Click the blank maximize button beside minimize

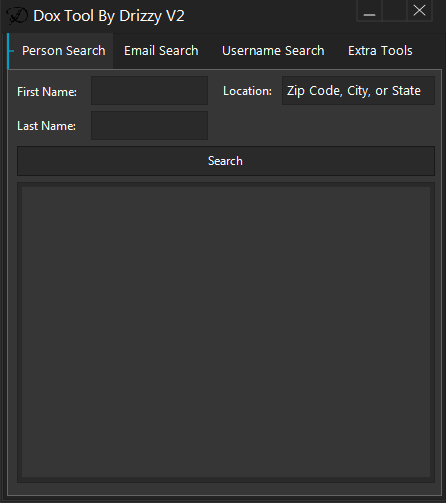tap(394, 11)
